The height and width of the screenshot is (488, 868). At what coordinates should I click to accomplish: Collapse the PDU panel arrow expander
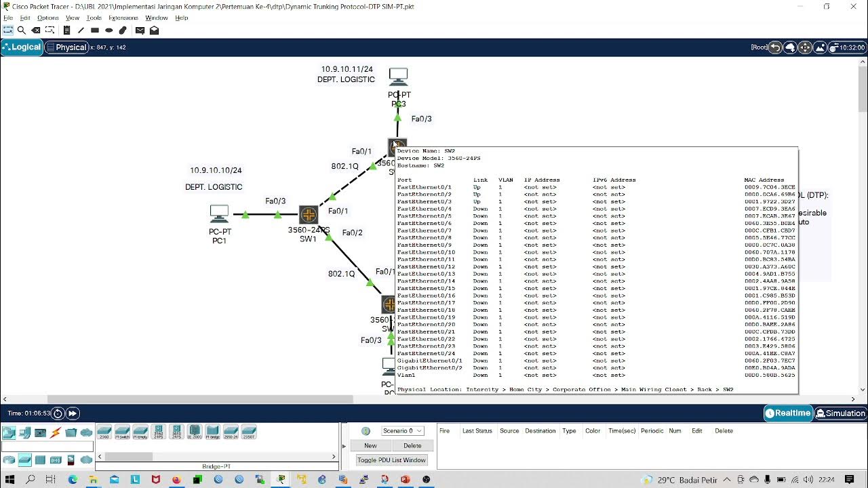click(x=344, y=446)
